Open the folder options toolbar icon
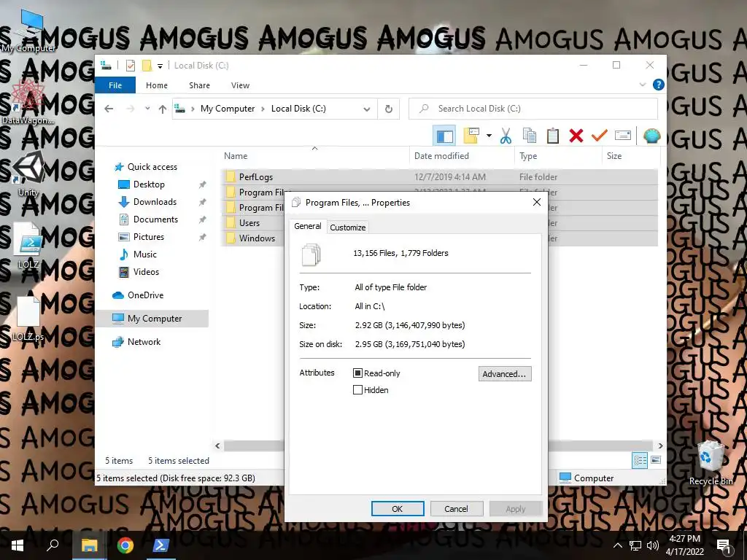This screenshot has width=747, height=560. [471, 136]
